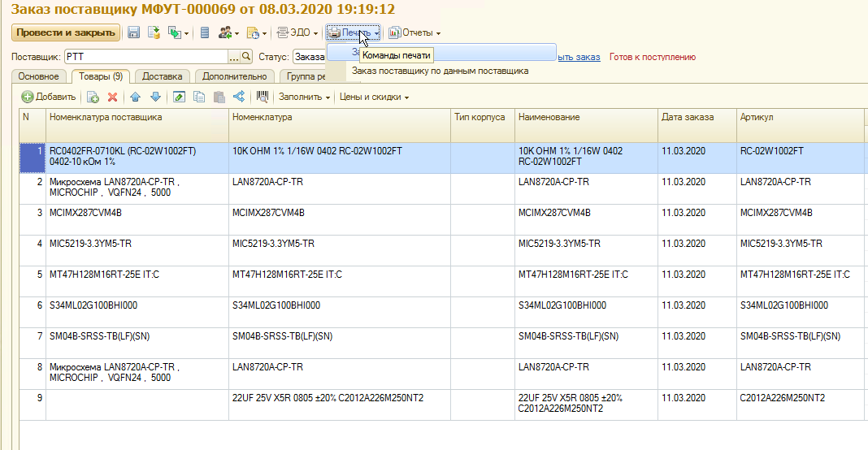Screen dimensions: 868x450
Task: Move row up with blue up arrow
Action: coord(135,97)
